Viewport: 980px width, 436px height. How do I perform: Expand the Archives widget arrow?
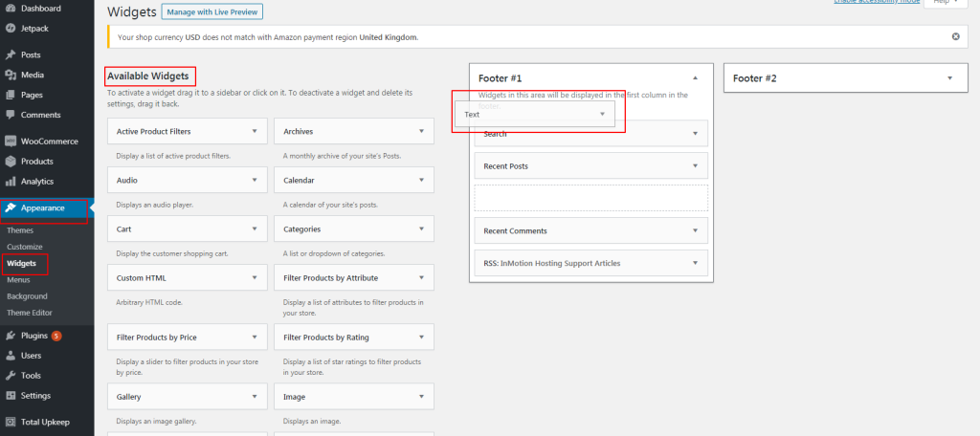tap(421, 131)
